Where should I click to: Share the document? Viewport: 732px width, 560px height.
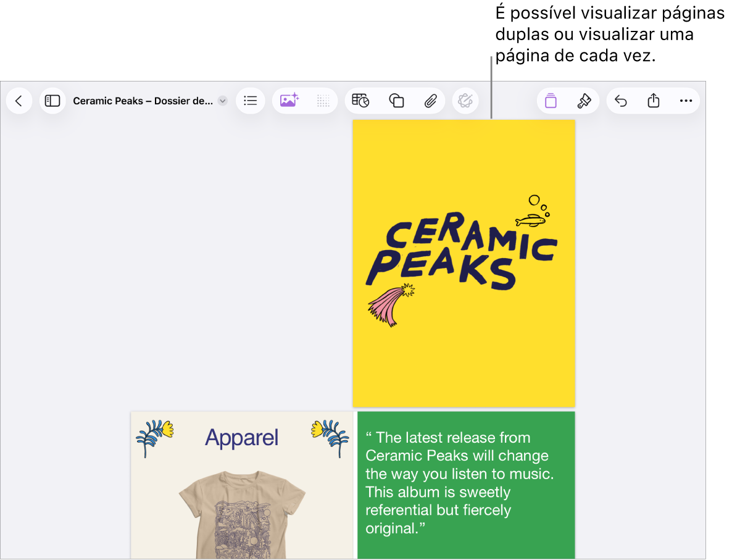(654, 101)
